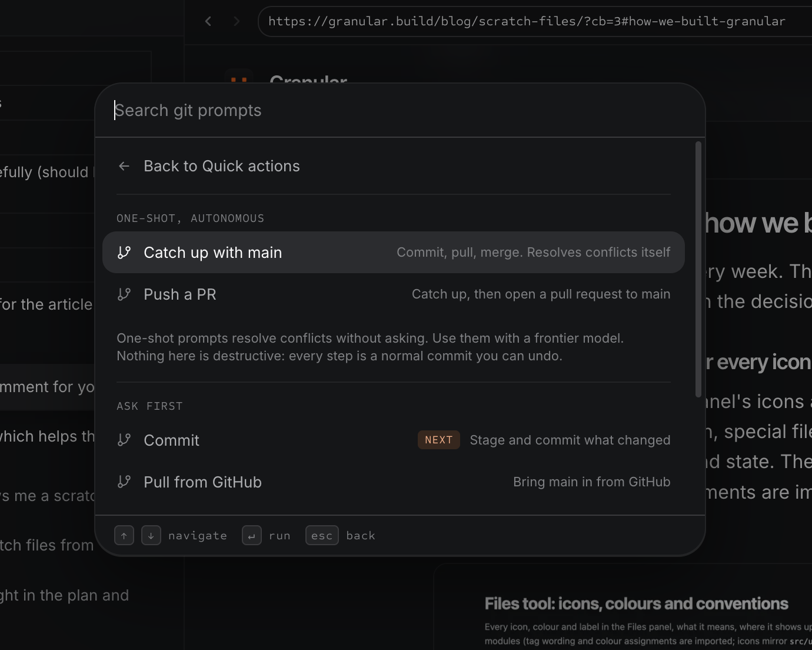Click 'Stage and commit what changed' description

[x=570, y=440]
